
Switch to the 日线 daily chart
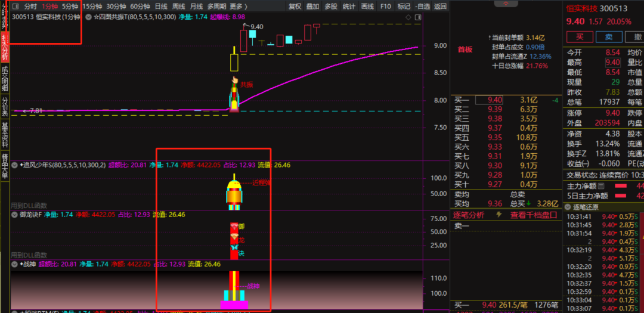(x=161, y=6)
